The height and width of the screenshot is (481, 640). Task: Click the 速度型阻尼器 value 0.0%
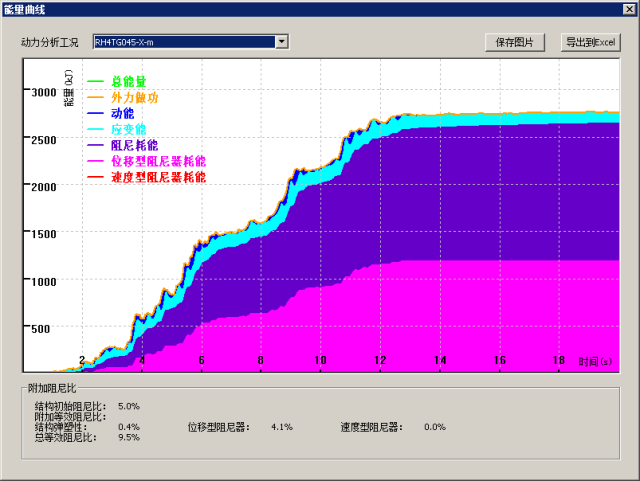click(x=435, y=427)
